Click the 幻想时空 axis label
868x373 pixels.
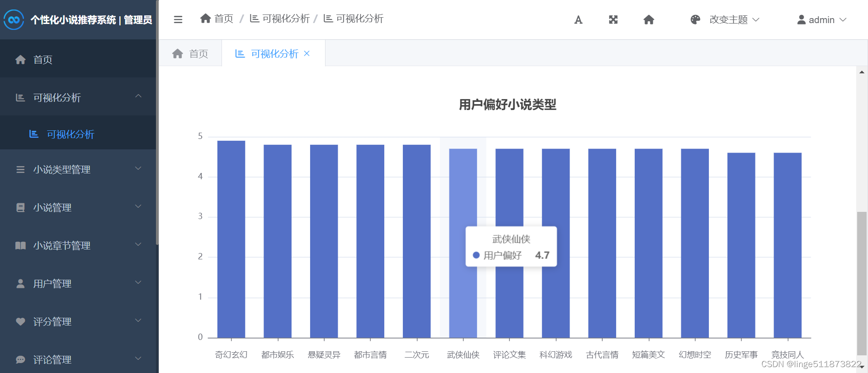(x=695, y=354)
